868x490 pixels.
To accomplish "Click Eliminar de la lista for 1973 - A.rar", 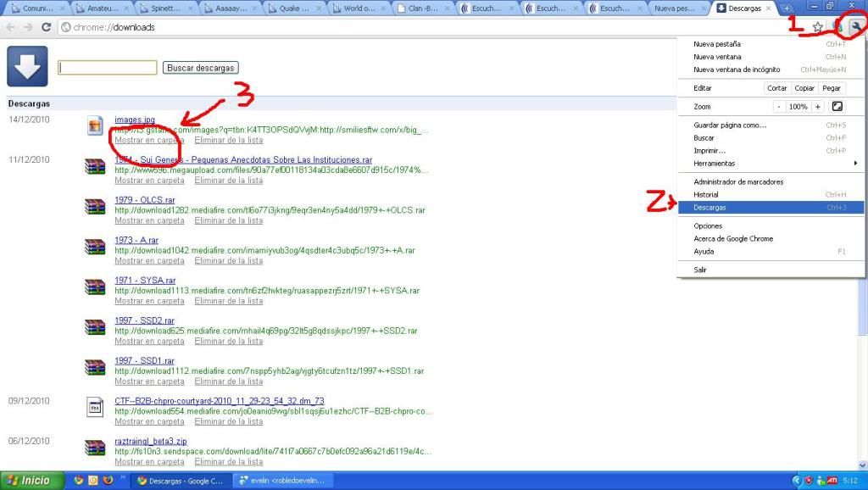I will [229, 260].
